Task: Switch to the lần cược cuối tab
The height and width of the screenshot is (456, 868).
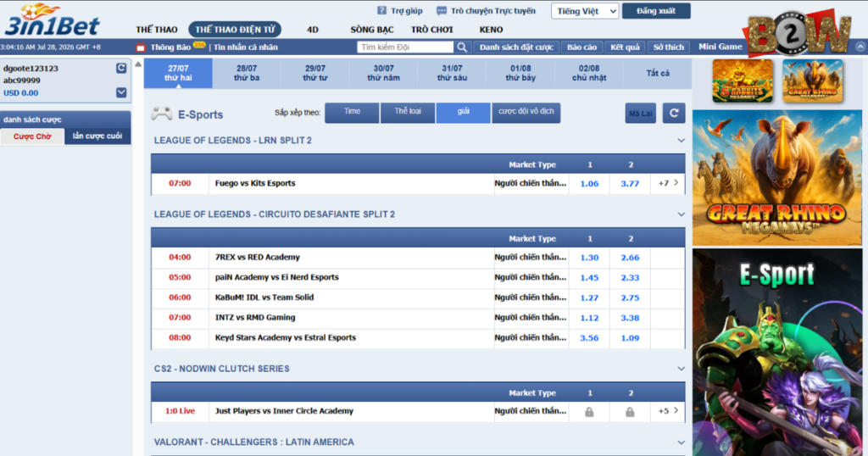Action: point(97,136)
